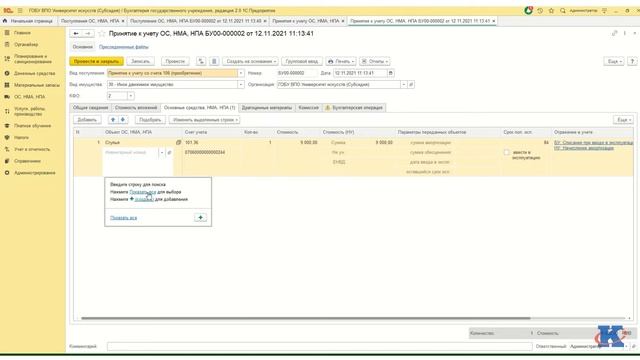Image resolution: width=640 pixels, height=360 pixels.
Task: Go to the Начальная страница home tab
Action: click(28, 21)
